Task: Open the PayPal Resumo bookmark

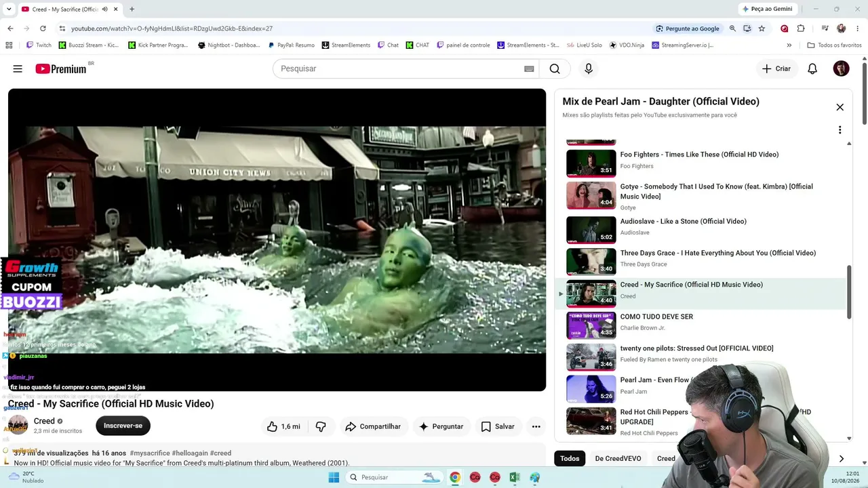Action: (291, 45)
